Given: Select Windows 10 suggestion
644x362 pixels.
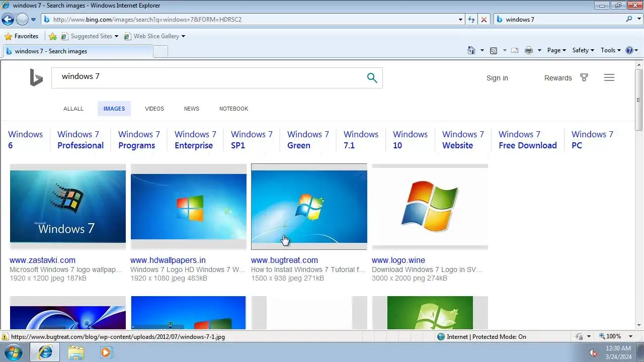Looking at the screenshot, I should tap(410, 140).
